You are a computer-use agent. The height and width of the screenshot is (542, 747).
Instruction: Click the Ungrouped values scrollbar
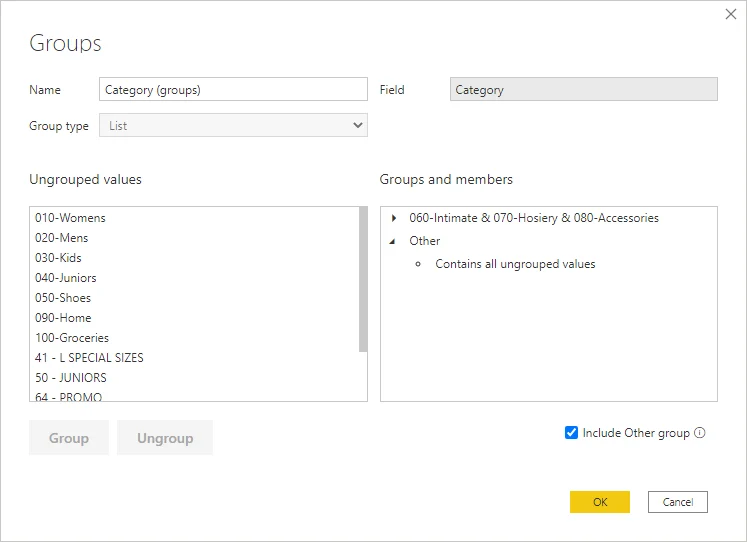click(363, 280)
